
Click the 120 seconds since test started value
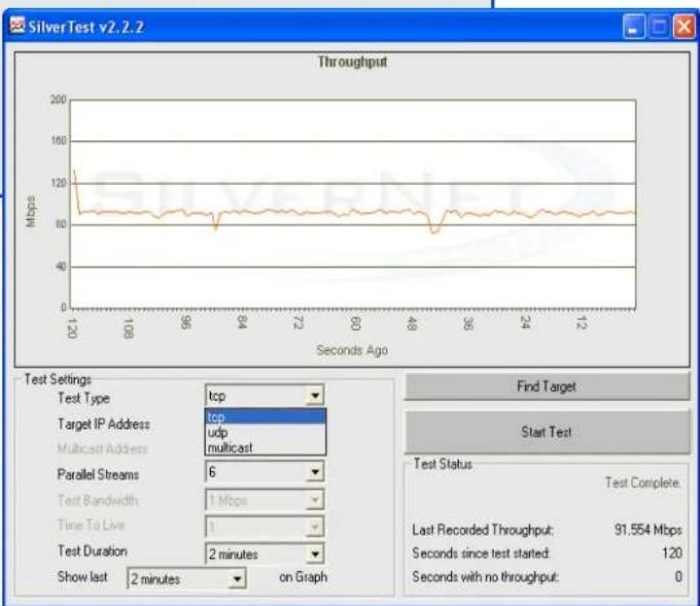tap(673, 553)
